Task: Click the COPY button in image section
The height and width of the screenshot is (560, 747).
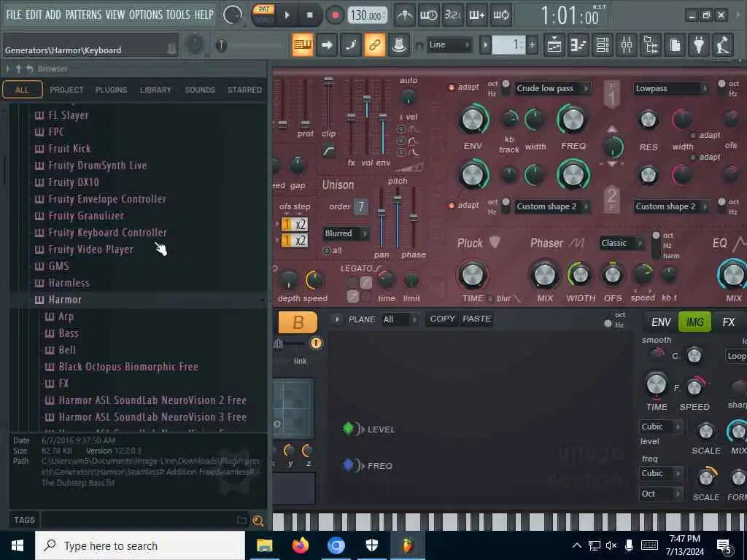Action: coord(443,319)
